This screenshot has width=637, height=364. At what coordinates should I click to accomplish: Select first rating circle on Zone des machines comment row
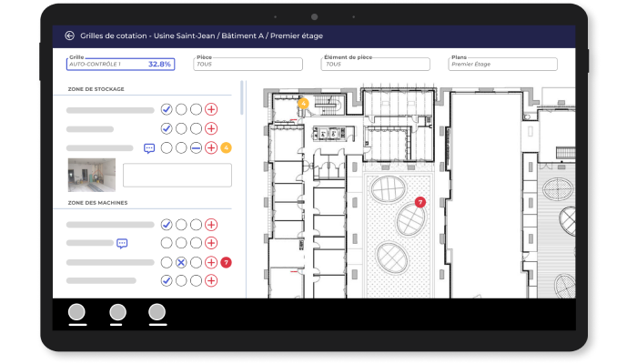167,243
